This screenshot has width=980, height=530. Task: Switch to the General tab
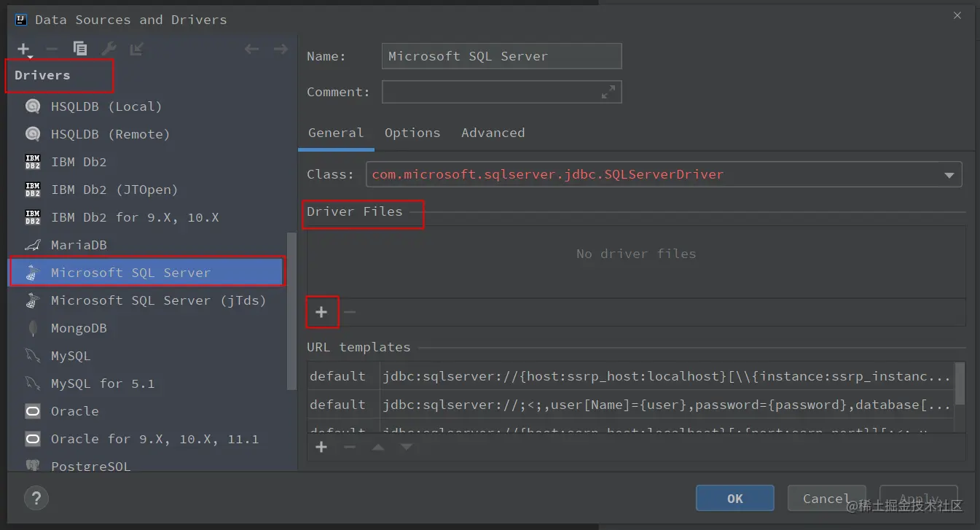pyautogui.click(x=336, y=133)
